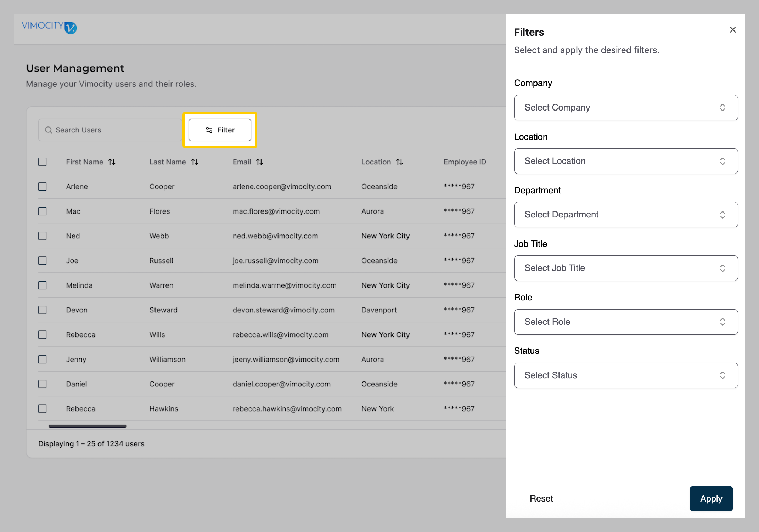Image resolution: width=759 pixels, height=532 pixels.
Task: Click the Vimocity logo
Action: click(49, 27)
